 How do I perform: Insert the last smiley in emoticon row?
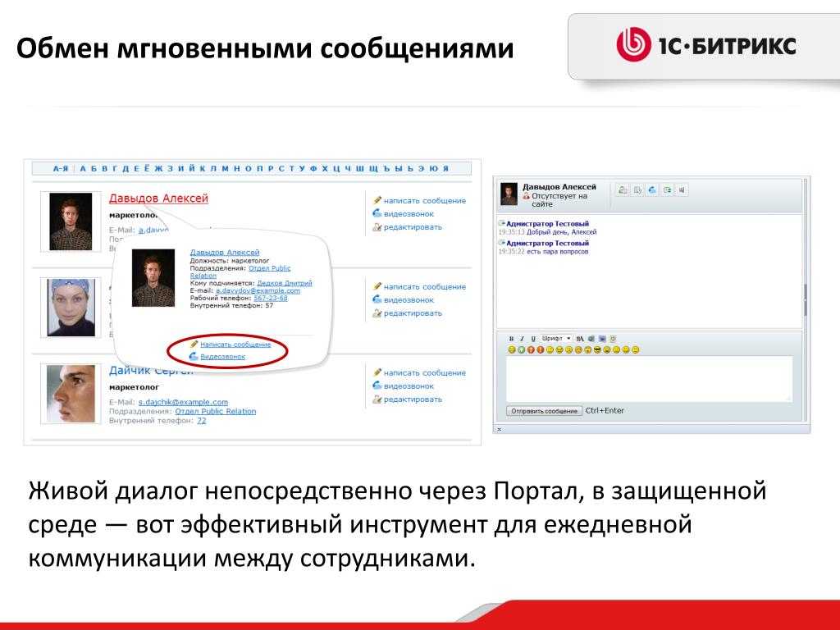(x=636, y=349)
